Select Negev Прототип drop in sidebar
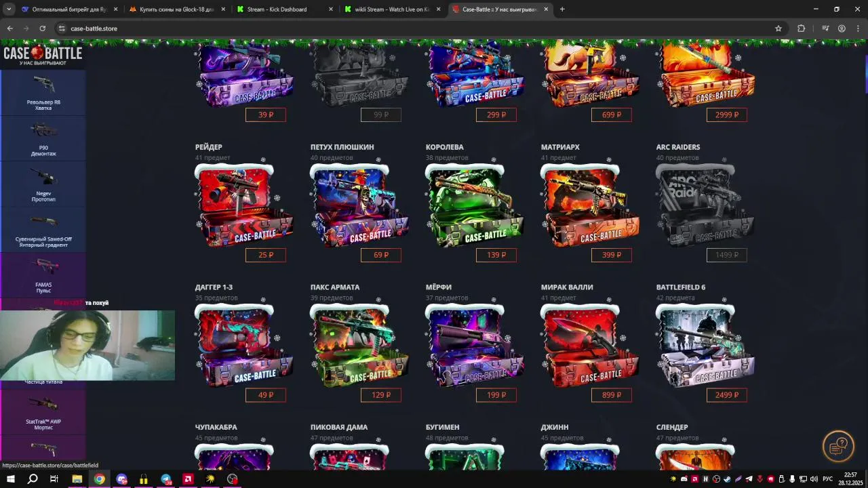This screenshot has height=488, width=868. pos(43,184)
